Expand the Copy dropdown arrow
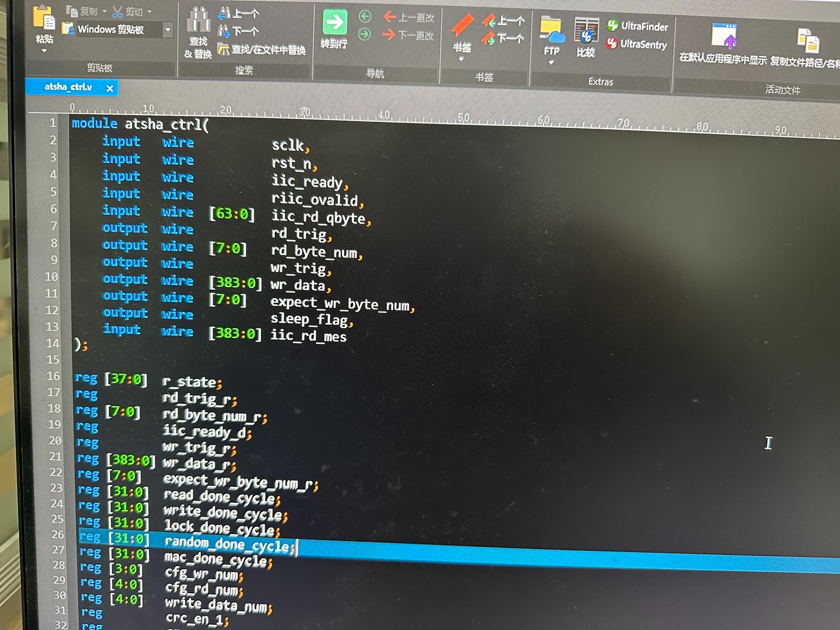Viewport: 840px width, 630px height. [x=105, y=11]
